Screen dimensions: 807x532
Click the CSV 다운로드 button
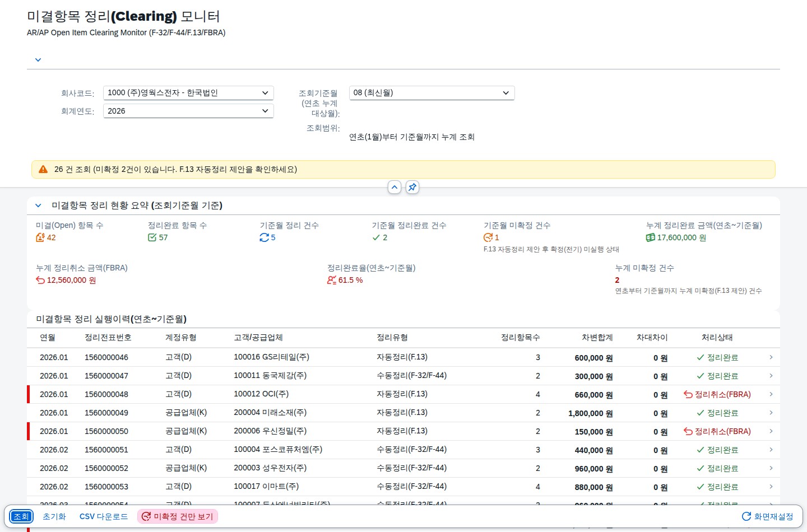point(104,516)
